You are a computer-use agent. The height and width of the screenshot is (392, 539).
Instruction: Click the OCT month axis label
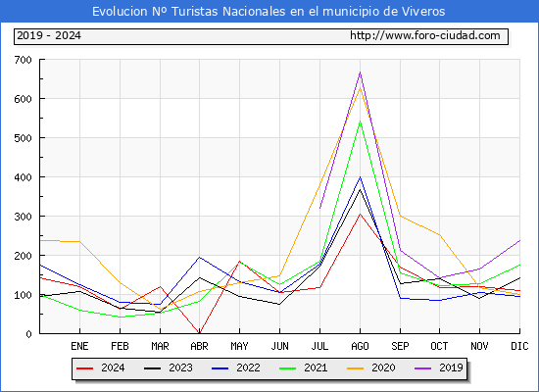point(439,346)
